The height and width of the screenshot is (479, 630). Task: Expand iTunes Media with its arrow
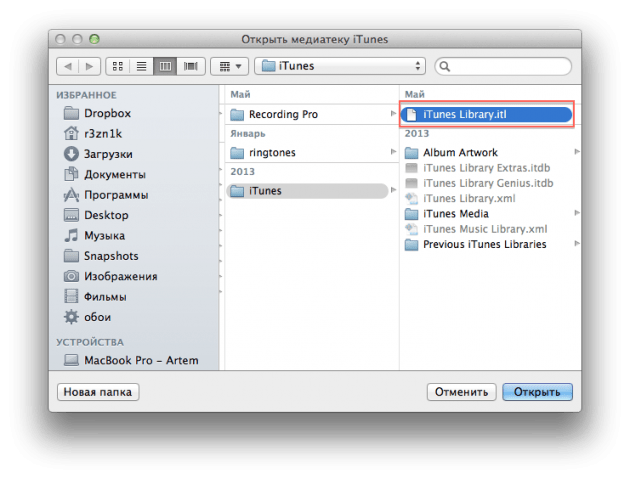click(577, 213)
